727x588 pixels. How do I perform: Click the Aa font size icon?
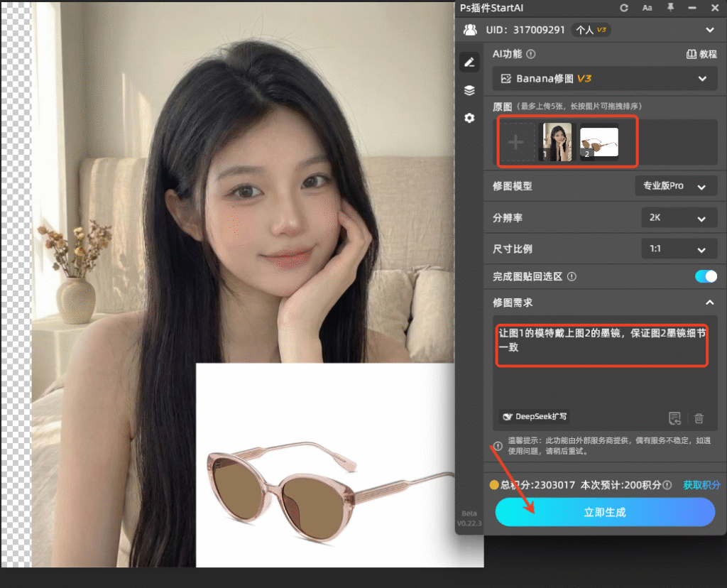click(648, 8)
